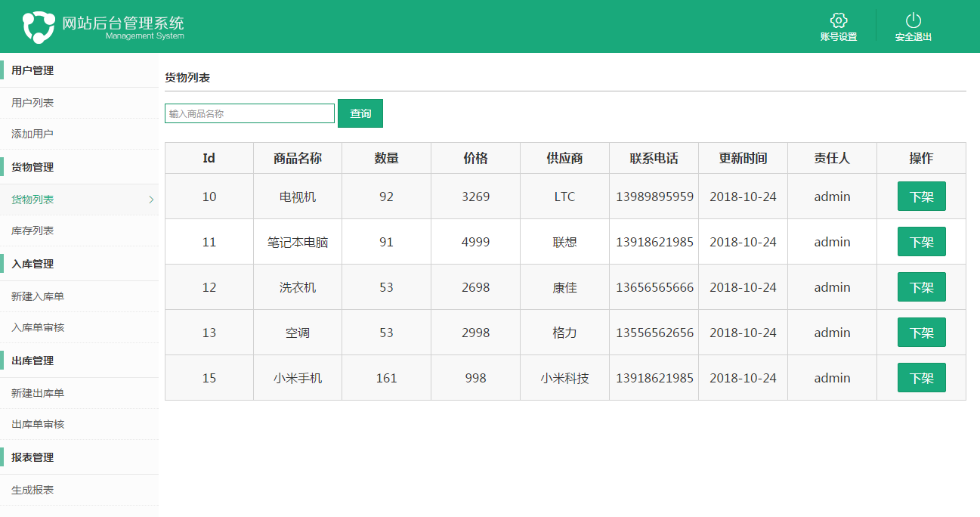Open account settings gear icon
The height and width of the screenshot is (517, 980).
click(838, 20)
